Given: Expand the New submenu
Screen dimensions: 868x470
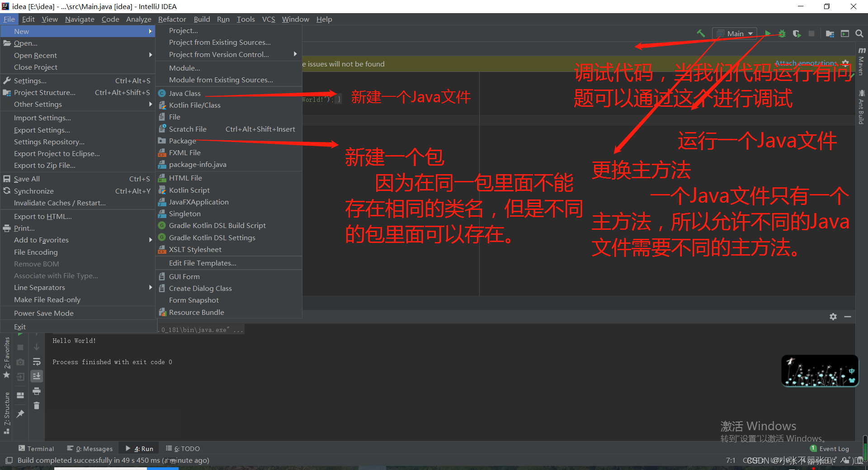Looking at the screenshot, I should click(x=78, y=31).
